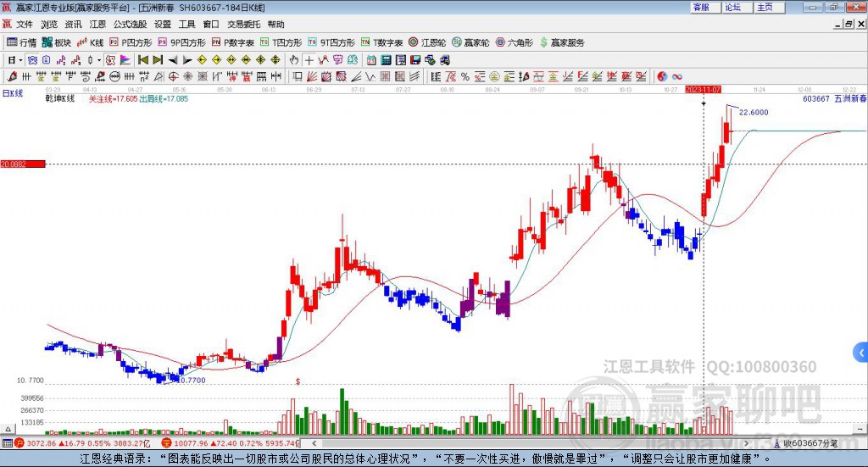868x467 pixels.
Task: Click the 603667 五洲新春 stock label
Action: pyautogui.click(x=835, y=98)
